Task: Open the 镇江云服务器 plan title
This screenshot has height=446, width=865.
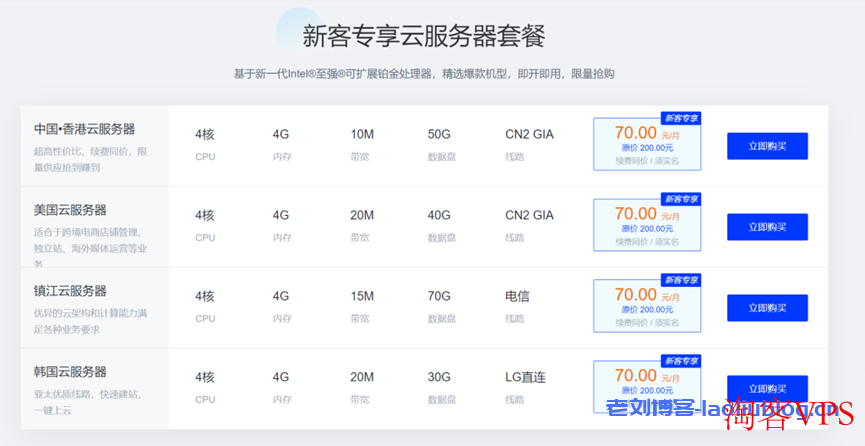Action: [70, 291]
